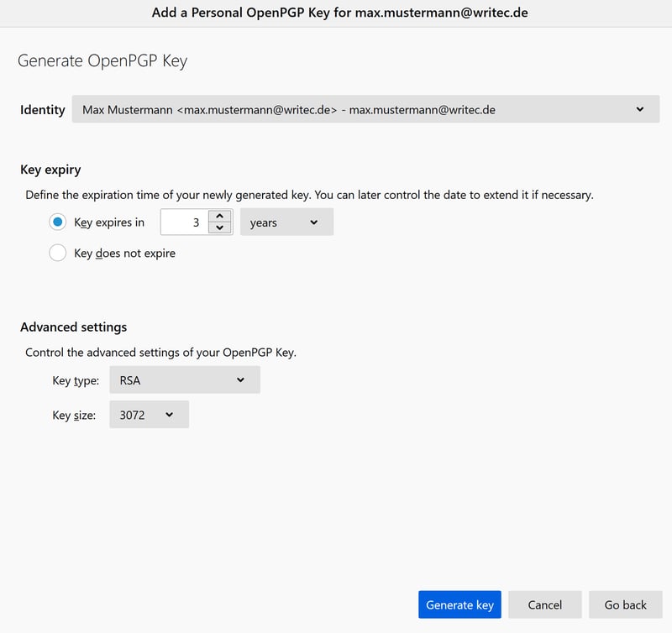Click the 'Key expires in' label text
Screen dimensions: 672x633
point(109,222)
